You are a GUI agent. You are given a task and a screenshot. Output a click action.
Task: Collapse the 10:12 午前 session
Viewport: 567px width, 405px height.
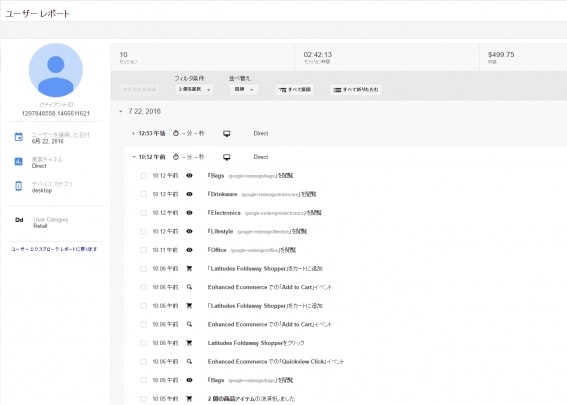point(134,157)
